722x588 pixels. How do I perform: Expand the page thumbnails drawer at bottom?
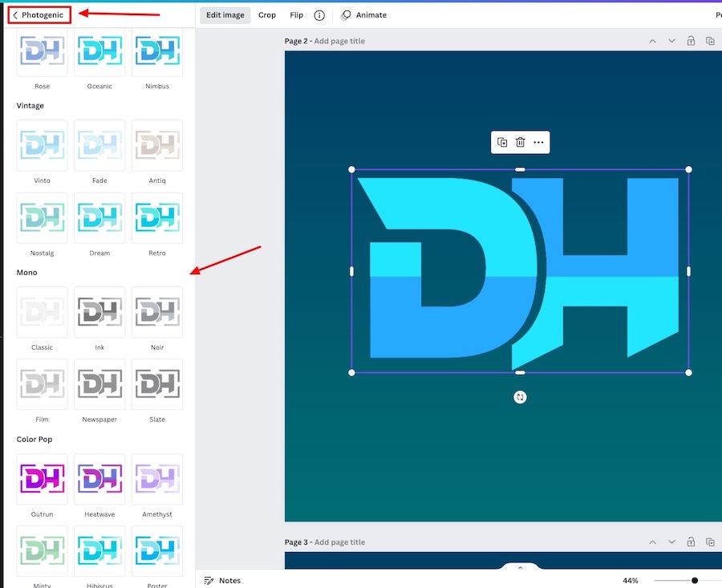pos(520,568)
